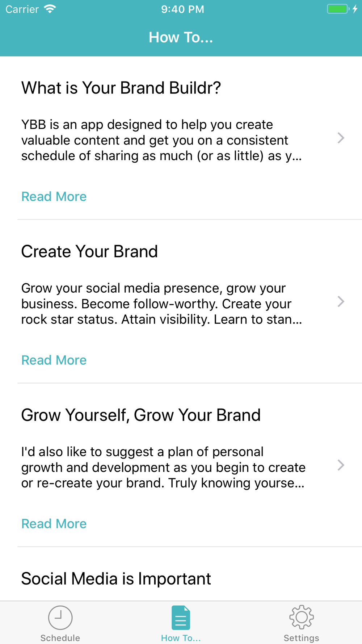The height and width of the screenshot is (644, 362).
Task: Read More under Grow Yourself, Grow Your Brand
Action: [54, 524]
